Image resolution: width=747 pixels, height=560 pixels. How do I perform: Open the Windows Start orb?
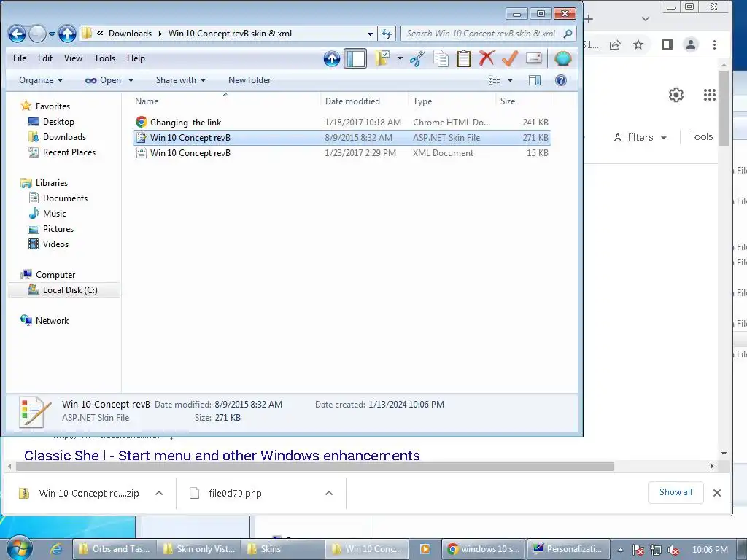(x=20, y=549)
